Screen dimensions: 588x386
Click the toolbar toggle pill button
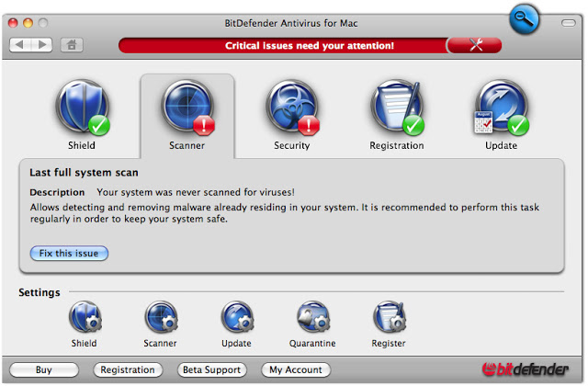click(569, 23)
